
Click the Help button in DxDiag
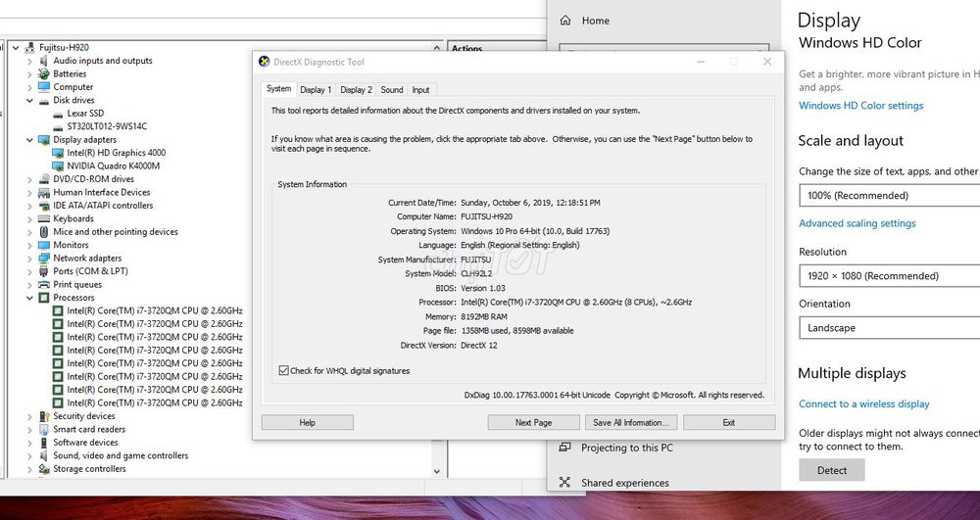[308, 423]
